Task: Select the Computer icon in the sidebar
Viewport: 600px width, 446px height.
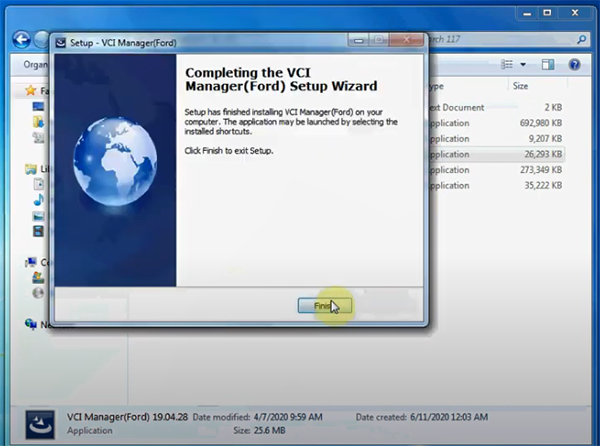Action: pyautogui.click(x=31, y=262)
